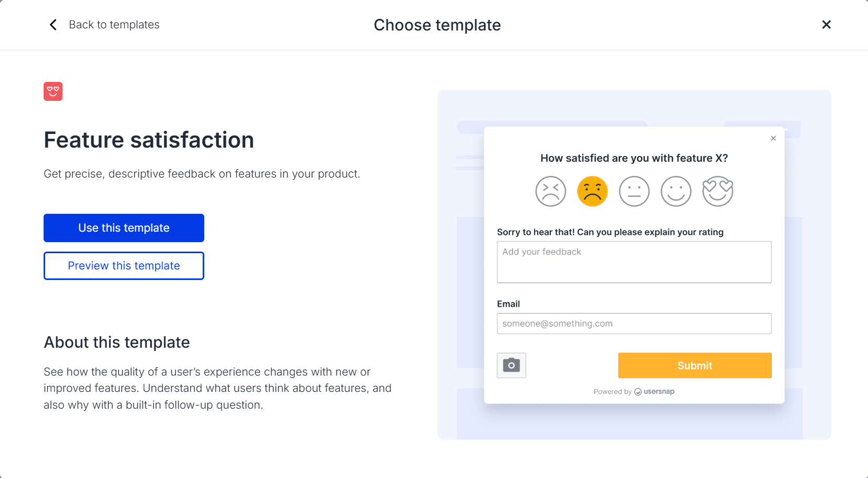
Task: Select the very angry face emoji rating
Action: pos(550,191)
